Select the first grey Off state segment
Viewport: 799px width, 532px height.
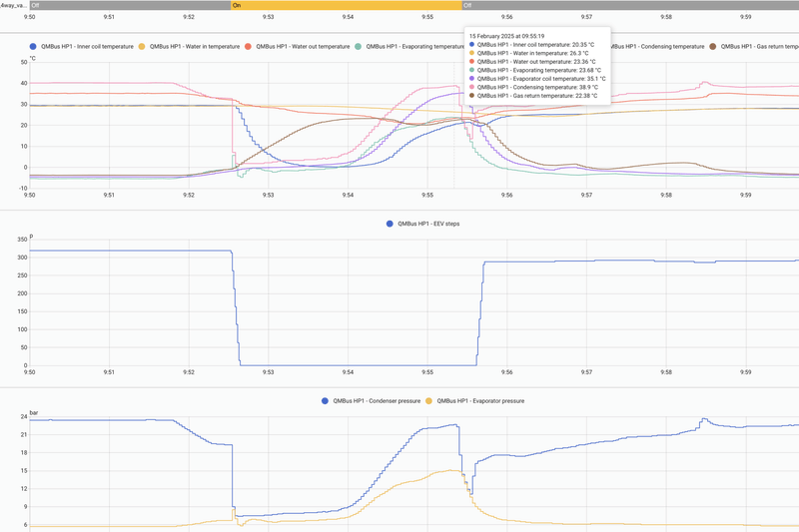point(130,5)
